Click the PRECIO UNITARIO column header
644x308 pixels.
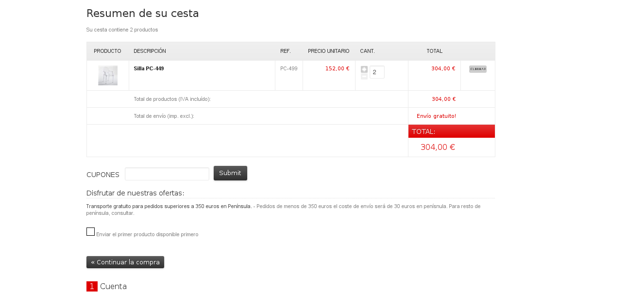(x=328, y=51)
